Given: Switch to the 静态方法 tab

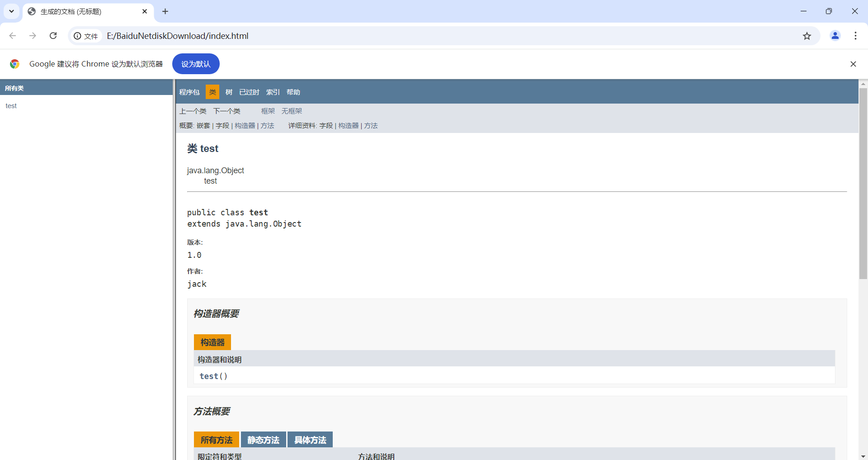Looking at the screenshot, I should [263, 440].
